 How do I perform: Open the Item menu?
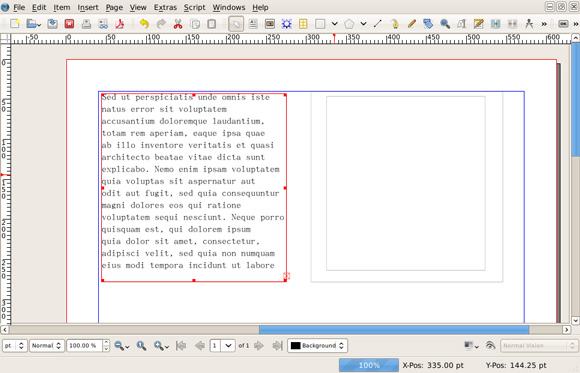62,7
